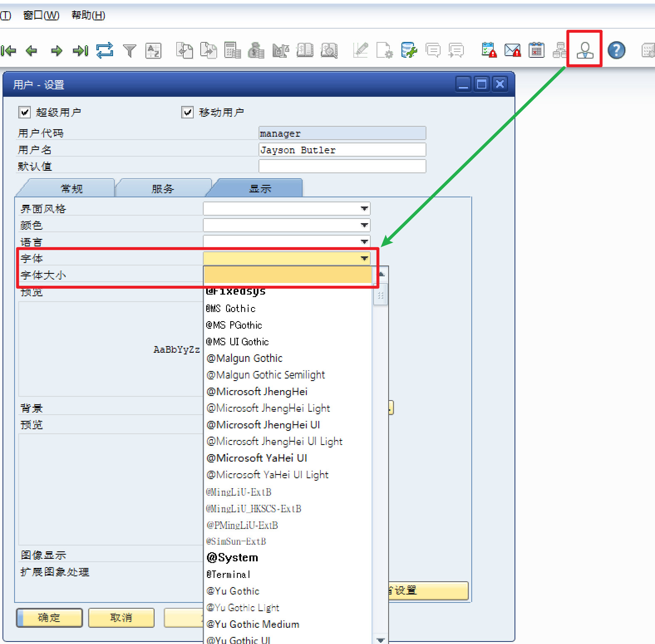Choose @MS Gothic from font list
This screenshot has width=655, height=644.
tap(287, 308)
